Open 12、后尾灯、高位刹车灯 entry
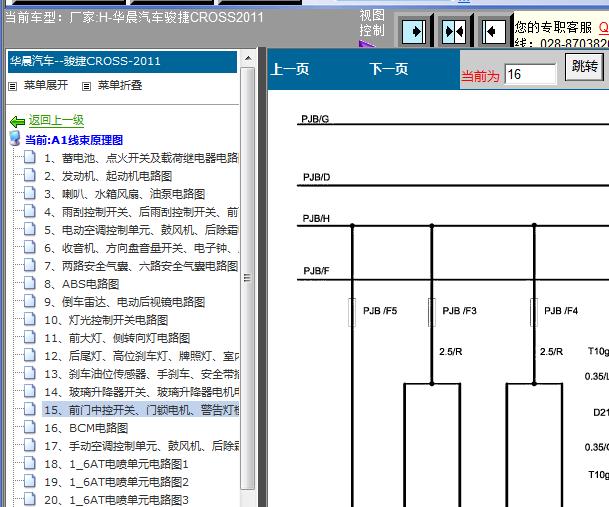 click(x=141, y=356)
